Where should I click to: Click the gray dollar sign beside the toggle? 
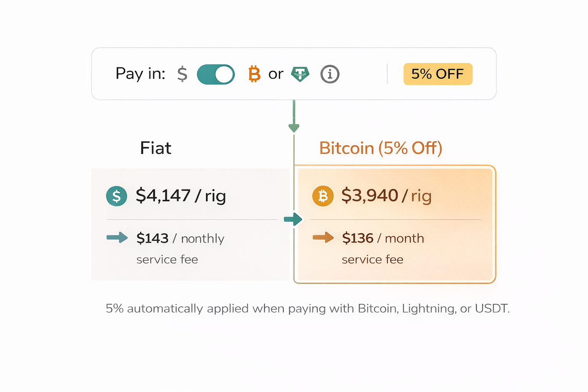pos(182,74)
